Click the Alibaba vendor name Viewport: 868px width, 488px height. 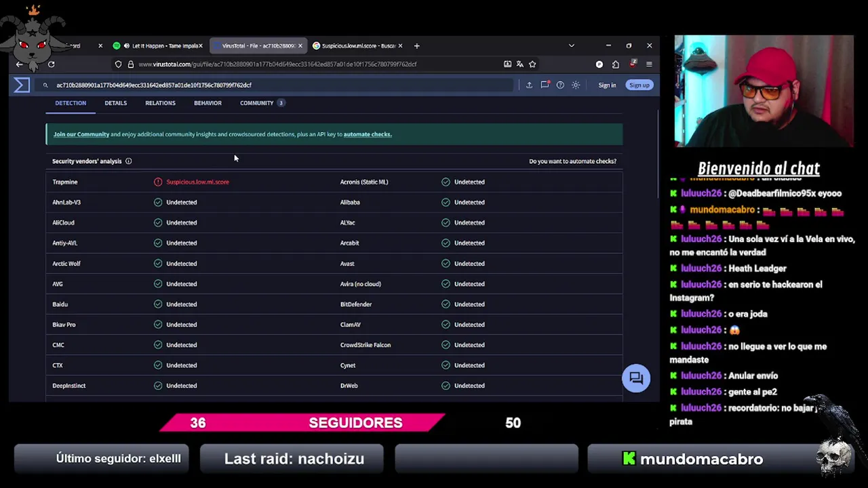point(350,202)
